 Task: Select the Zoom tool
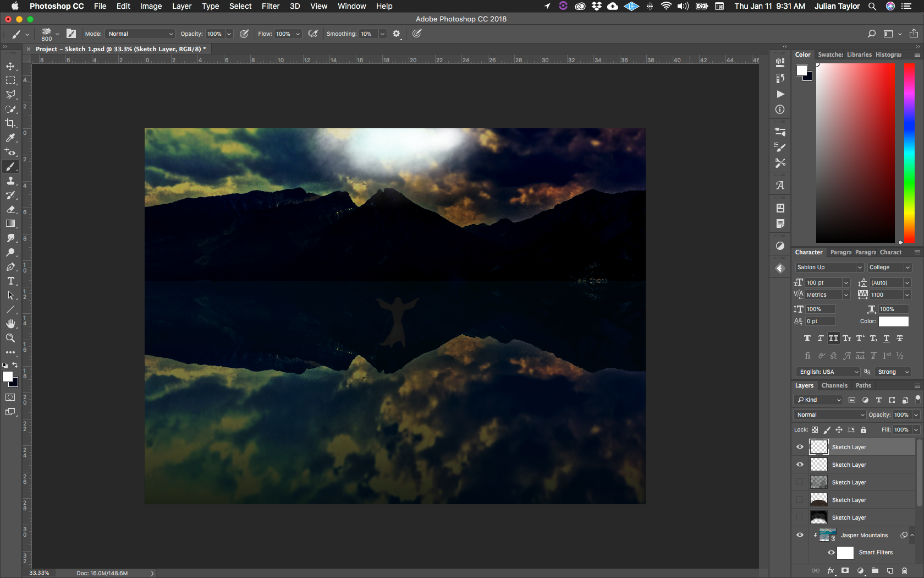pyautogui.click(x=10, y=338)
